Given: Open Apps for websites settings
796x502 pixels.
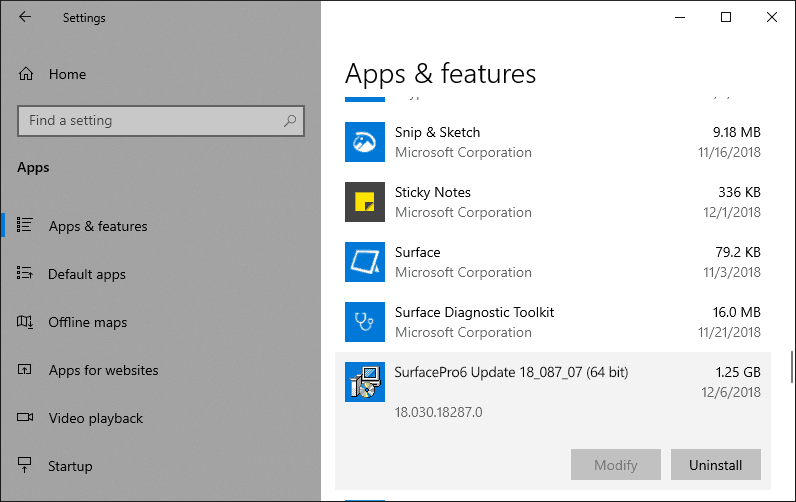Looking at the screenshot, I should [160, 370].
